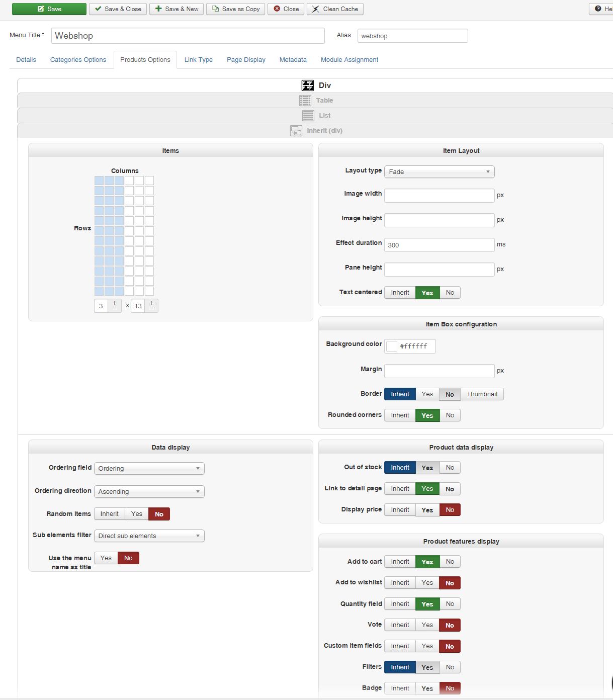
Task: Set Rounded corners to No
Action: 450,415
